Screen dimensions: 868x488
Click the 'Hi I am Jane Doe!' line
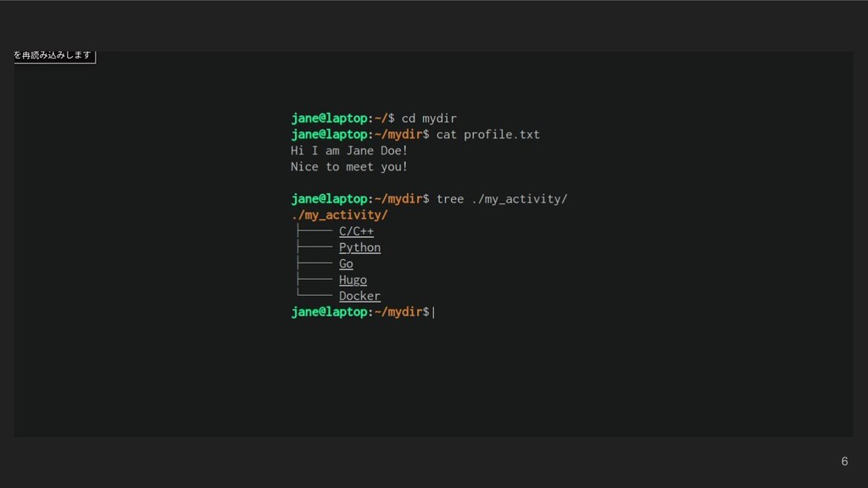[349, 151]
